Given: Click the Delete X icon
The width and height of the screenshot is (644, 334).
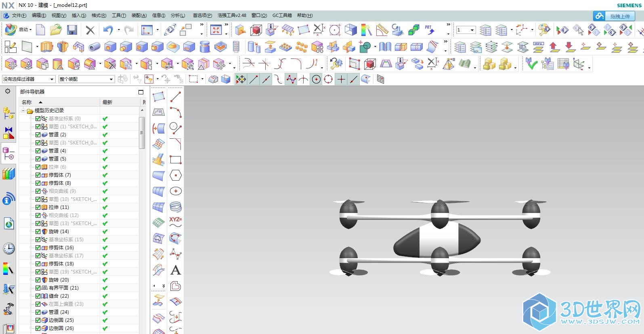Looking at the screenshot, I should (90, 30).
